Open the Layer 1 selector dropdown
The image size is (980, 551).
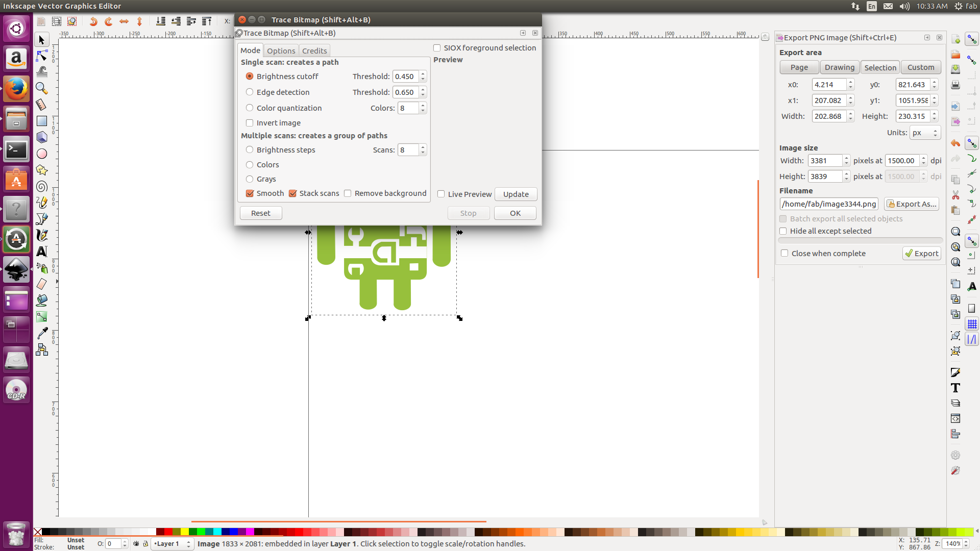click(173, 544)
